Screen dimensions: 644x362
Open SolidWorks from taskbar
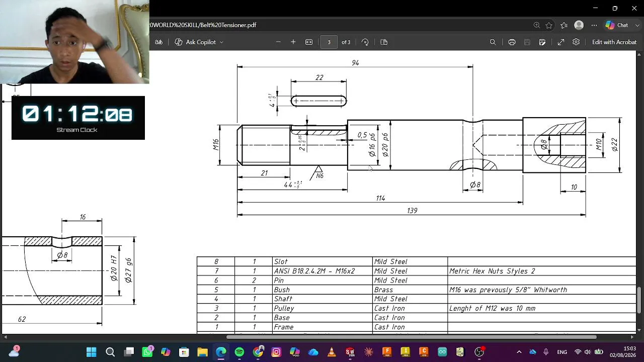point(350,352)
